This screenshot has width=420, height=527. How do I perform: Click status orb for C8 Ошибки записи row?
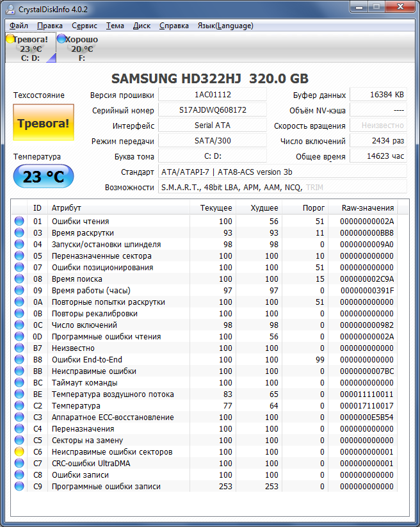(x=19, y=474)
